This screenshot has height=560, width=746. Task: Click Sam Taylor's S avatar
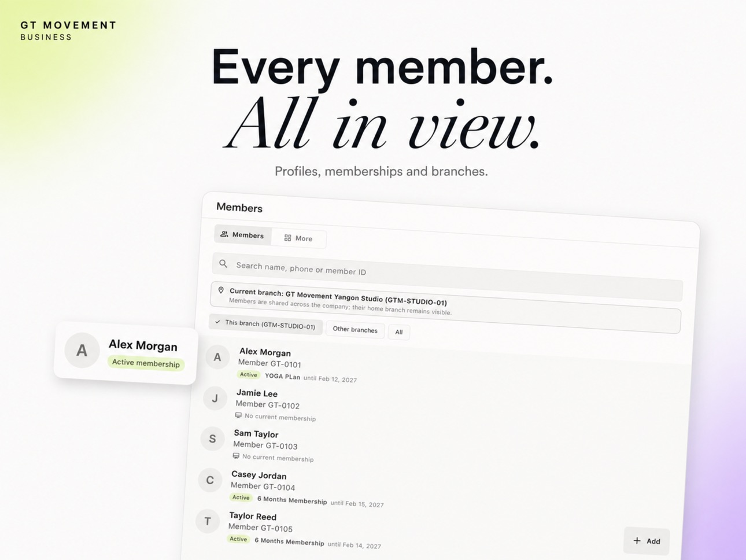pyautogui.click(x=212, y=439)
